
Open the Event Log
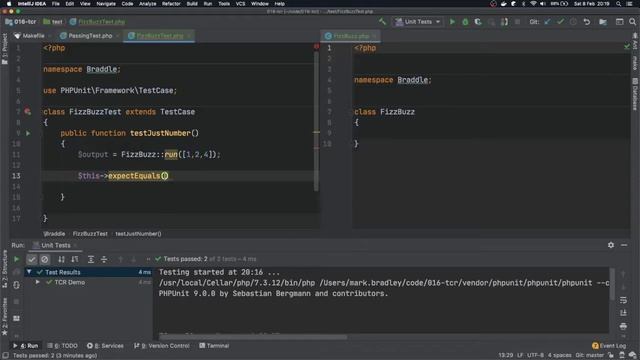click(x=609, y=346)
